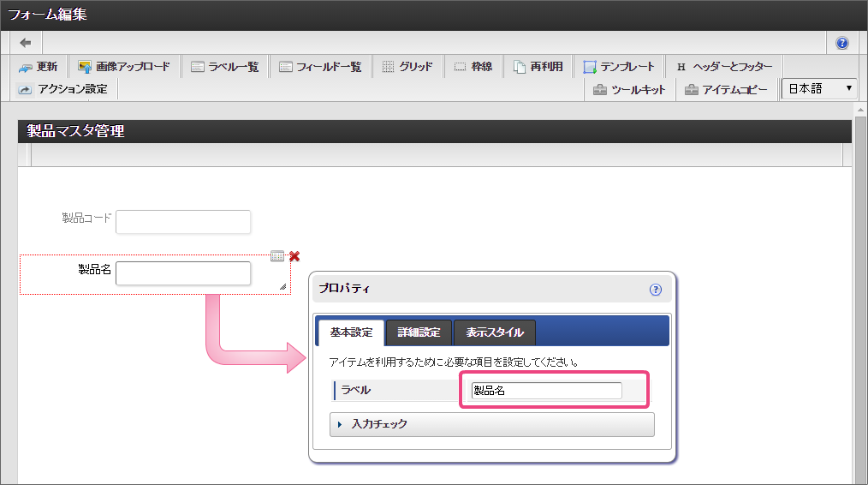Click the properties icon above 製品名 item
Viewport: 868px width, 485px height.
pos(276,256)
